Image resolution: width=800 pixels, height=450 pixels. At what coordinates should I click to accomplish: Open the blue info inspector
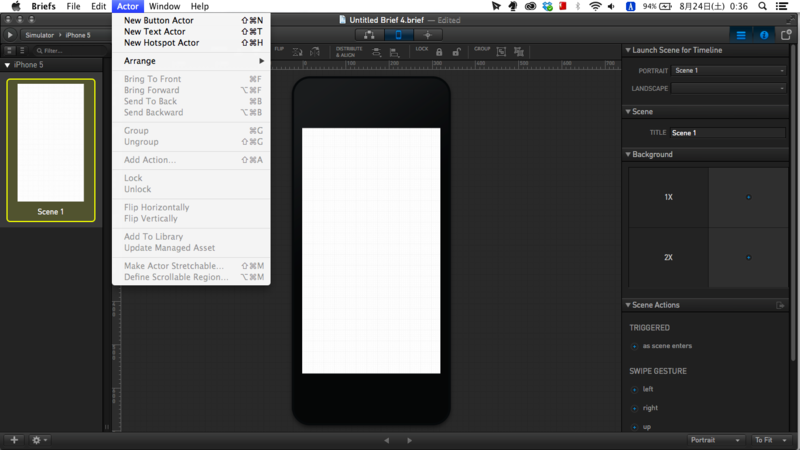coord(764,35)
